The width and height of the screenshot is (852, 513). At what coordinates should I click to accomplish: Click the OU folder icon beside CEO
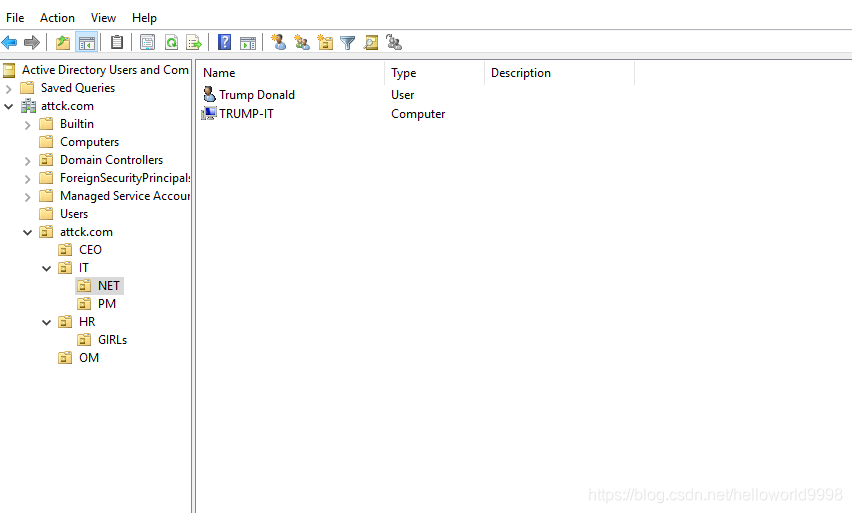(65, 249)
